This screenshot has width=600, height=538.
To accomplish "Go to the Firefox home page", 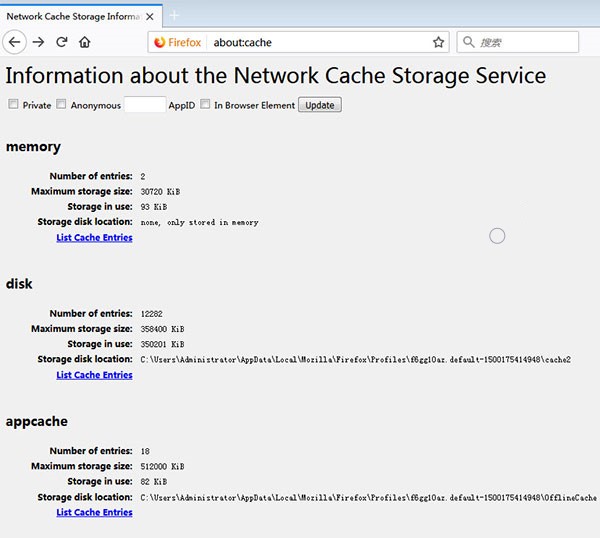I will coord(85,42).
